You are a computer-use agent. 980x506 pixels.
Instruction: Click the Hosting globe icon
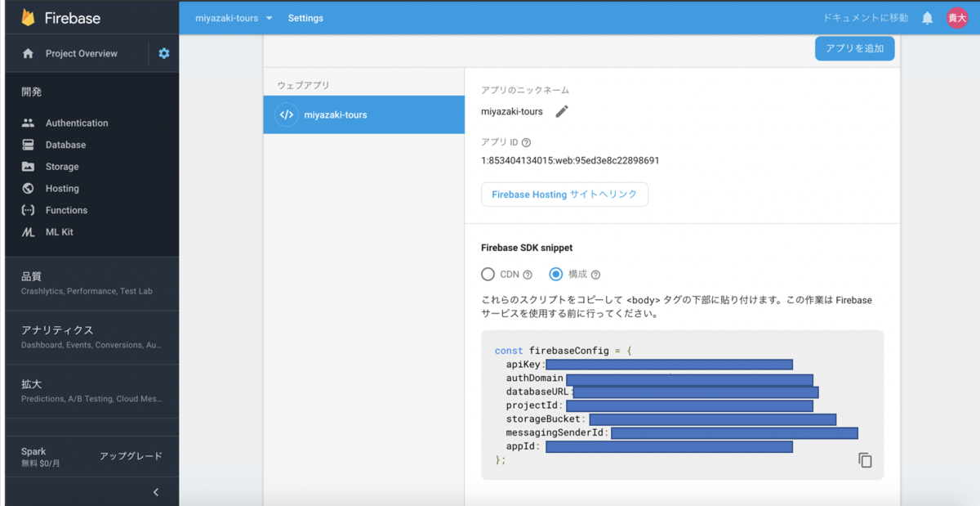coord(28,188)
